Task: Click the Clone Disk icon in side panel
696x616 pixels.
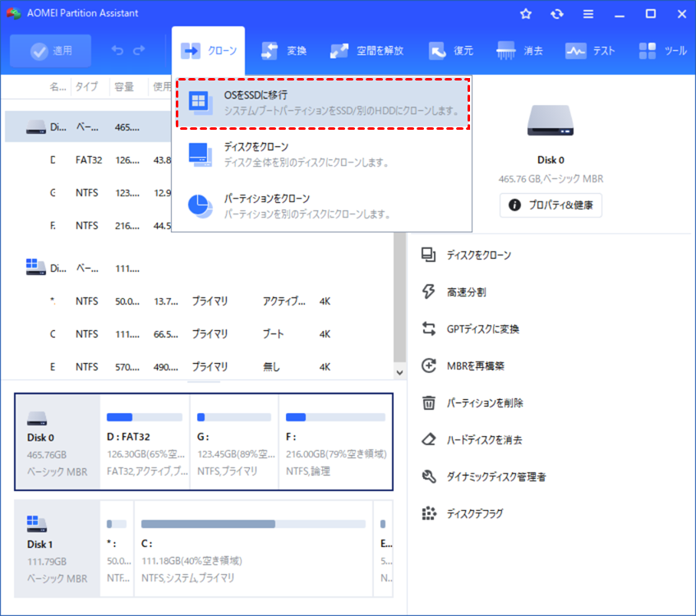Action: (x=428, y=255)
